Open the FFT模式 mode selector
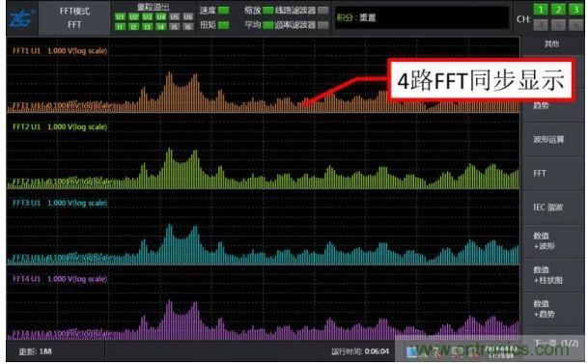588x364 pixels. (74, 17)
